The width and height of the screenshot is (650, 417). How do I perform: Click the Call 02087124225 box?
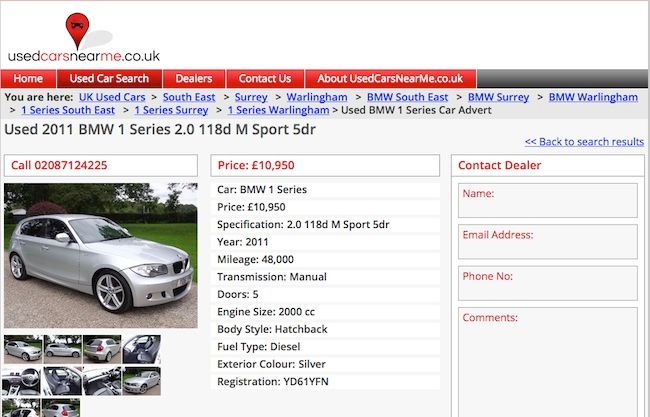tap(101, 165)
